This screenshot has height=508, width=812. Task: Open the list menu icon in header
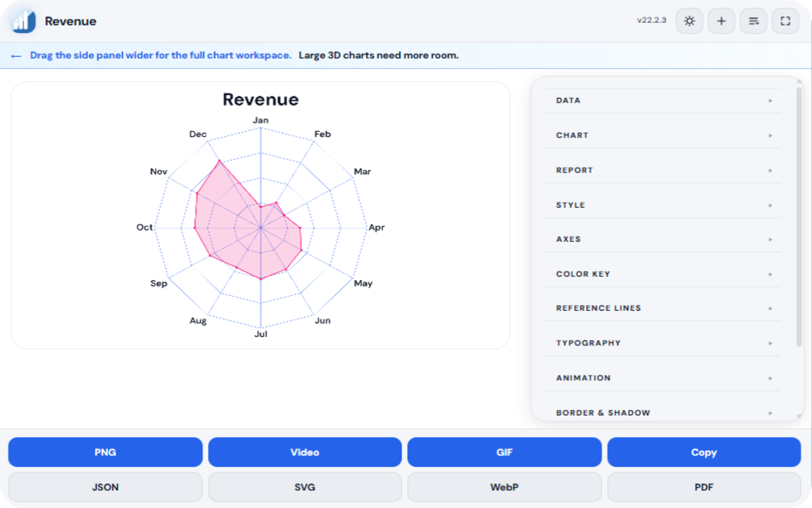[754, 21]
